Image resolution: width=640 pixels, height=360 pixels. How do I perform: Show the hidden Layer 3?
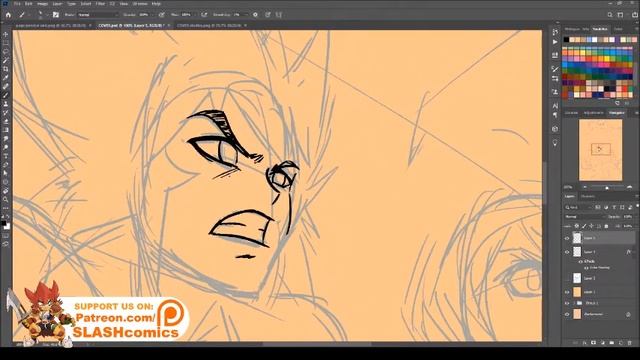pos(567,278)
